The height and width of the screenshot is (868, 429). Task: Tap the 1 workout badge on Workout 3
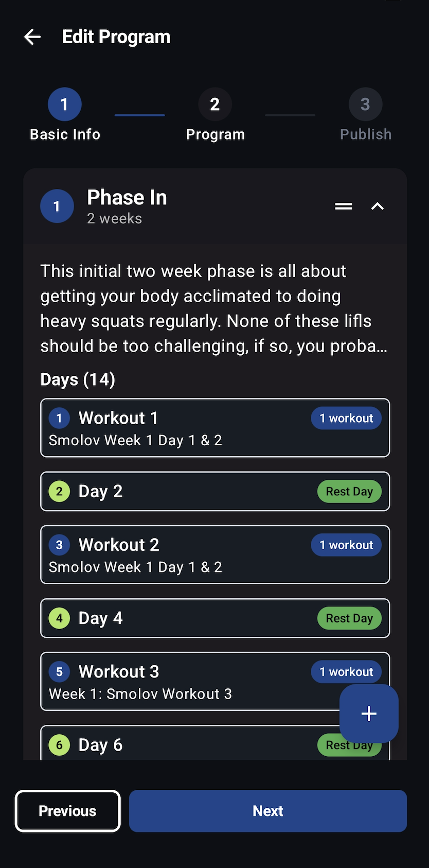click(346, 672)
